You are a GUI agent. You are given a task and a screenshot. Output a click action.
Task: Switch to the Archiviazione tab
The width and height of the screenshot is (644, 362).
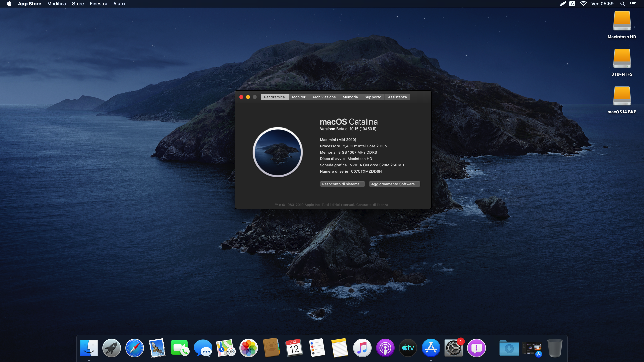324,97
